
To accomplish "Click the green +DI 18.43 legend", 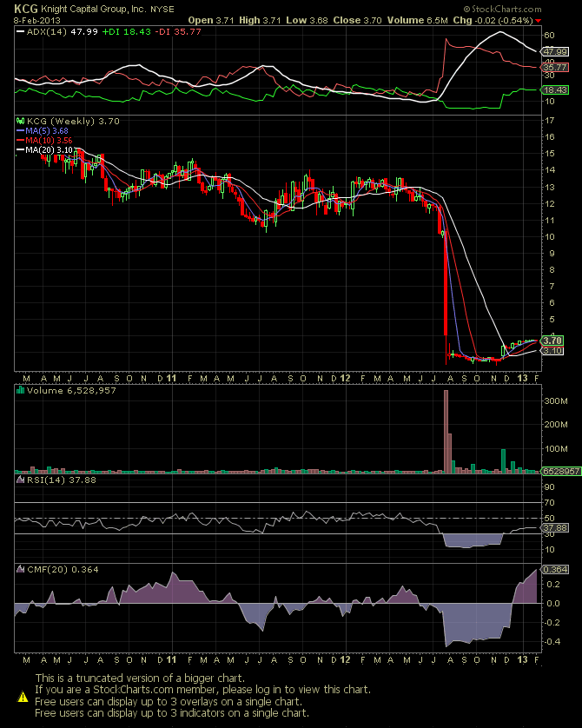I will 126,32.
